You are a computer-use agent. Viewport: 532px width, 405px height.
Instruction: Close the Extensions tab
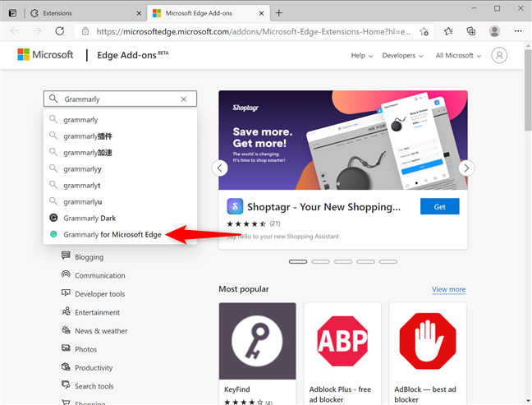pos(139,13)
